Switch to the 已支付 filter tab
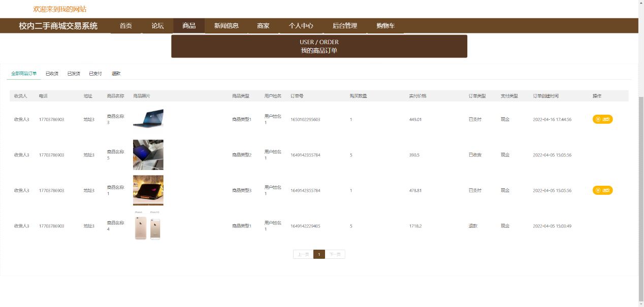Image resolution: width=644 pixels, height=307 pixels. pyautogui.click(x=95, y=74)
